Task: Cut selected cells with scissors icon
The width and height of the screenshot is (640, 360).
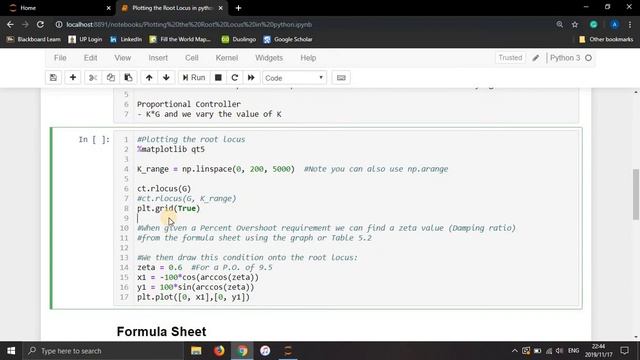Action: [93, 78]
